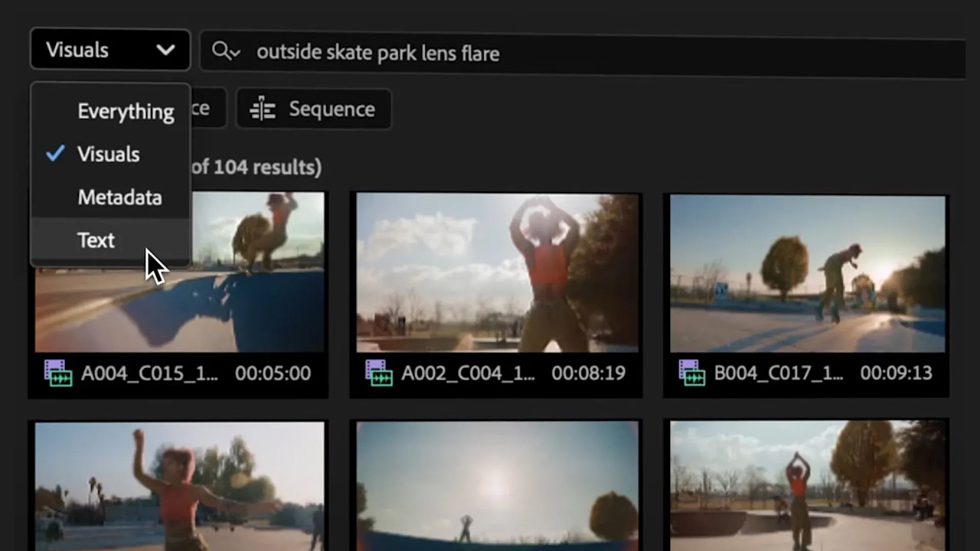Screen dimensions: 980x551
Task: Open the A004_C015 clip thumbnail
Action: [x=180, y=272]
